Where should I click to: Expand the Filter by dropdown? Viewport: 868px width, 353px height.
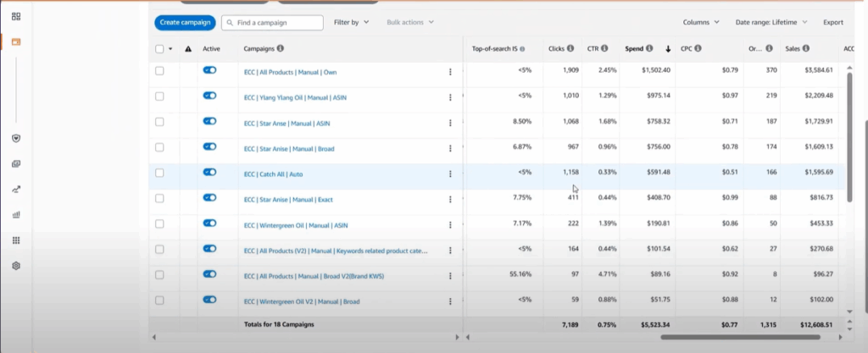pos(351,22)
